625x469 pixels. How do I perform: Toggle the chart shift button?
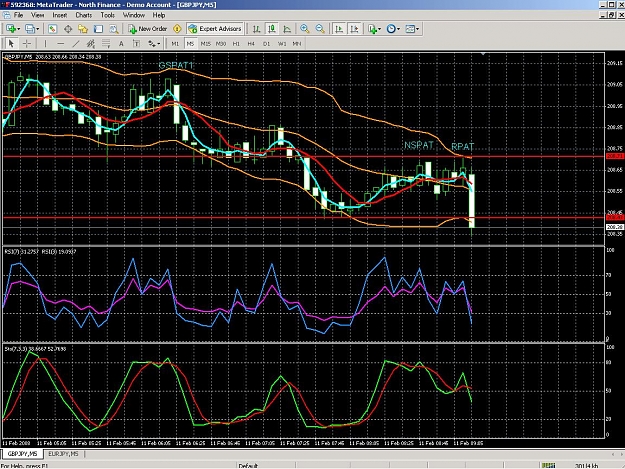(354, 29)
